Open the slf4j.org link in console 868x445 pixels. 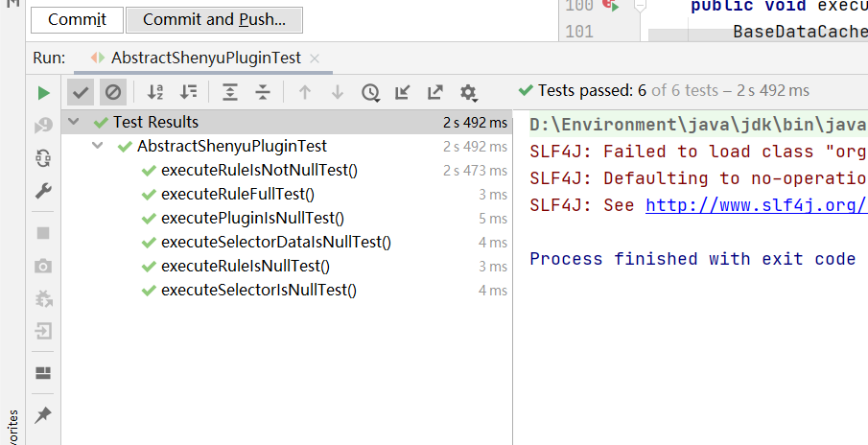[x=756, y=205]
